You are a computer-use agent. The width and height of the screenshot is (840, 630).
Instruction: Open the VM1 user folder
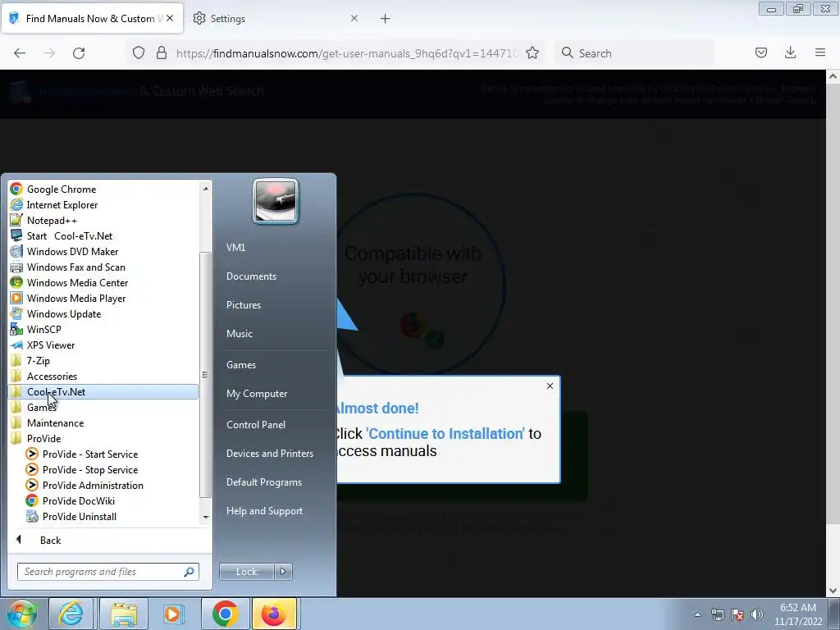click(x=235, y=248)
